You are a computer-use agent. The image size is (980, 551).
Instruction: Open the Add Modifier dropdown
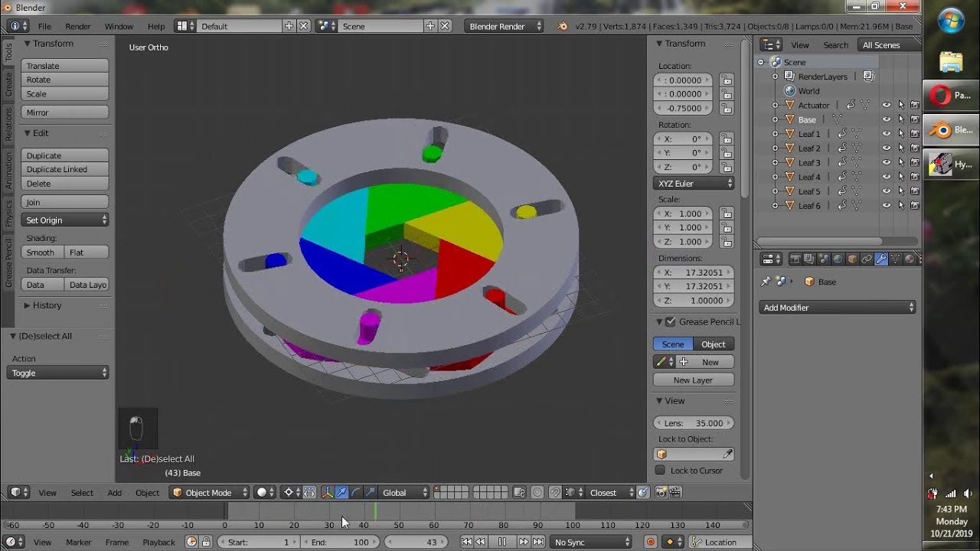coord(838,308)
